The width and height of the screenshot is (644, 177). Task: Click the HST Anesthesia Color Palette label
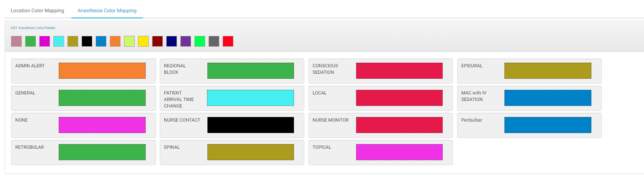(x=33, y=28)
